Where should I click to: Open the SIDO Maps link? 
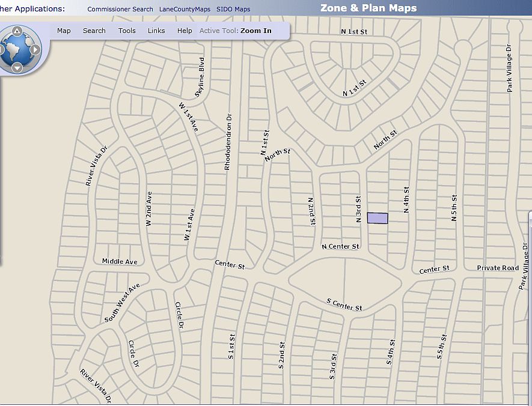click(233, 9)
